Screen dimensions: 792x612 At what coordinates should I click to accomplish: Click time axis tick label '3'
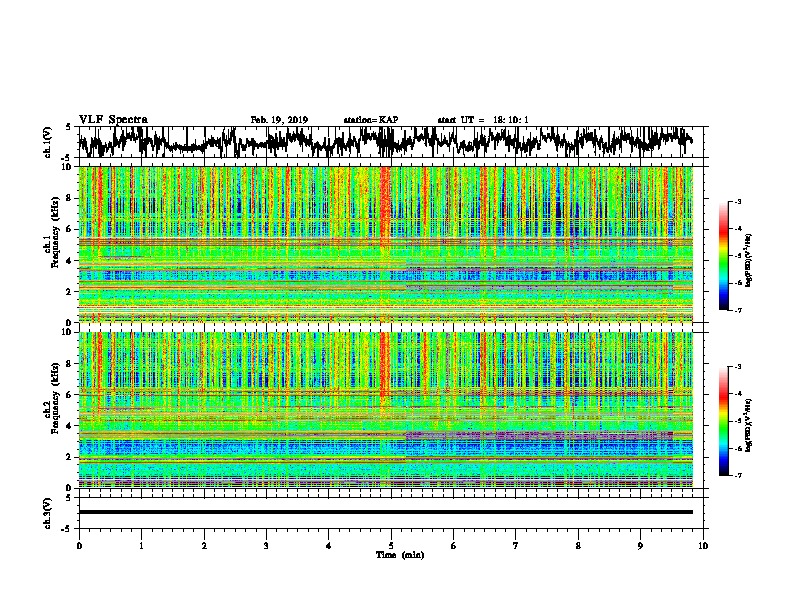point(266,546)
